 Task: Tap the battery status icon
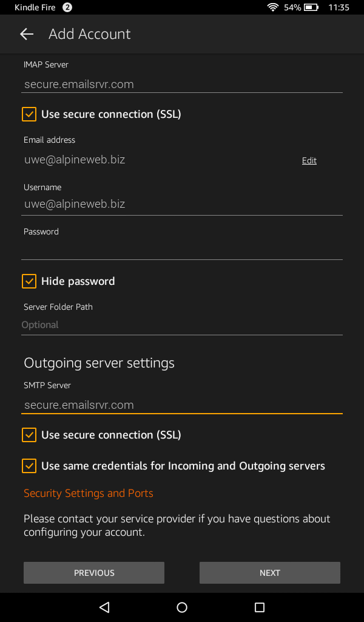311,7
